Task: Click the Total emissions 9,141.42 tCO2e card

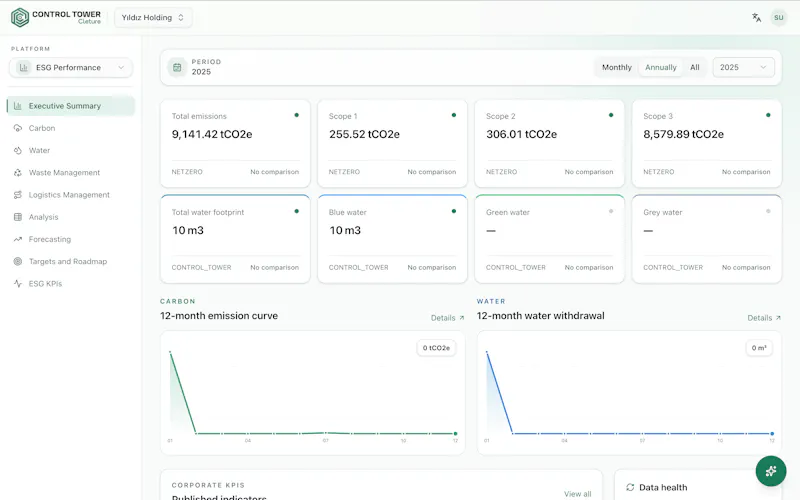Action: tap(235, 144)
